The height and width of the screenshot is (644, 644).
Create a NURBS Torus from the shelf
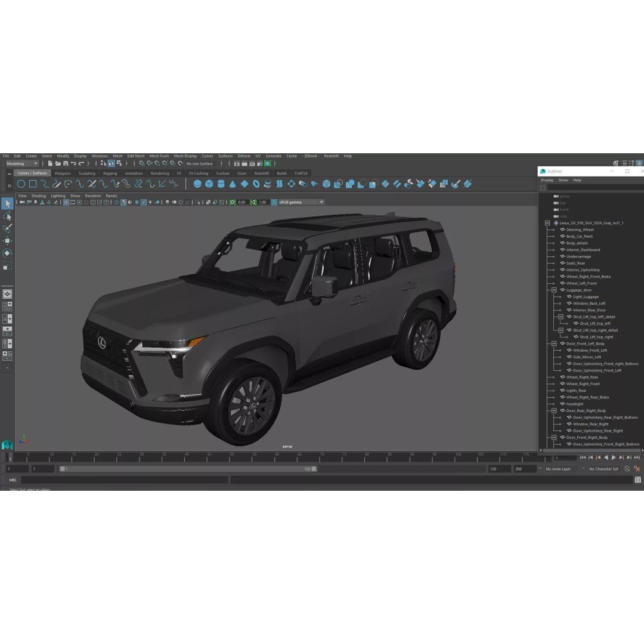click(x=256, y=184)
